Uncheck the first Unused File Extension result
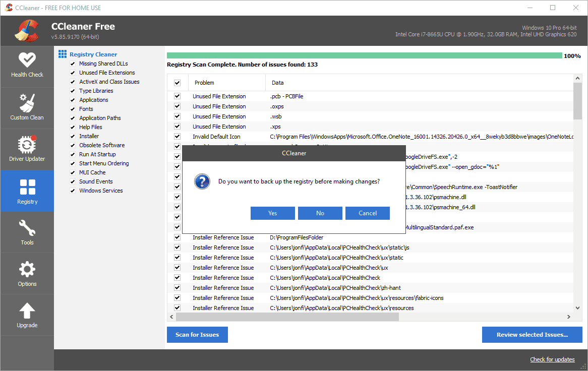 (178, 96)
